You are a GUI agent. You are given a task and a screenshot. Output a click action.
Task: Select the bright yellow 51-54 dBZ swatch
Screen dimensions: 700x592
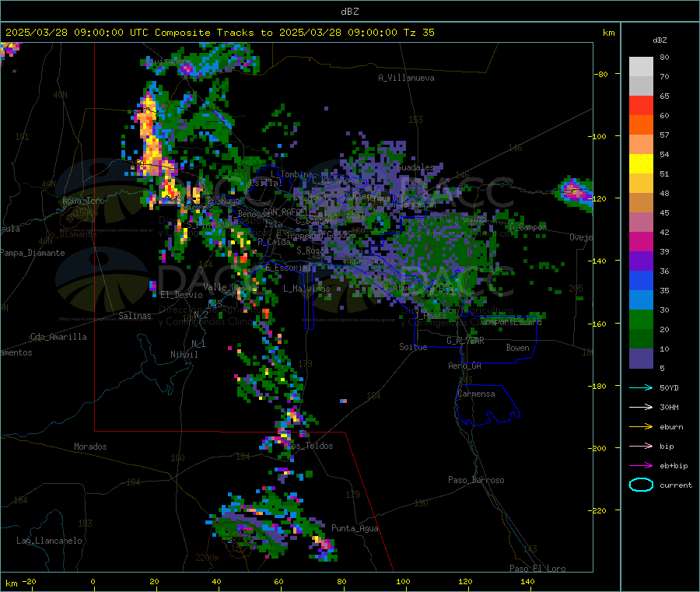[x=641, y=164]
